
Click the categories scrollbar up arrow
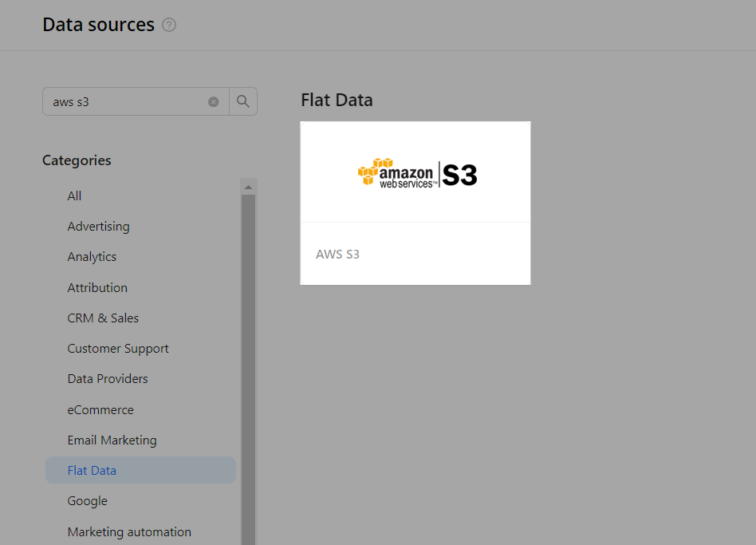click(248, 188)
